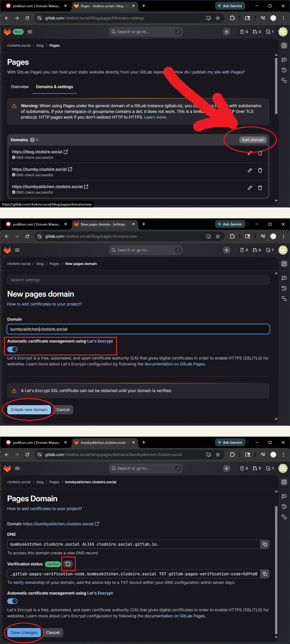Open Chrome extensions icon in Pages window
This screenshot has height=644, width=290.
point(232,18)
